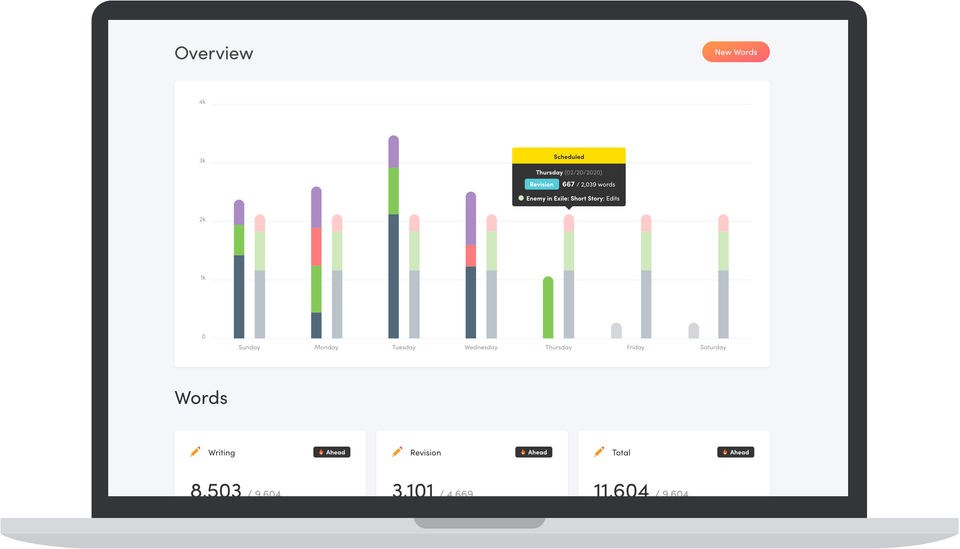Image resolution: width=960 pixels, height=549 pixels.
Task: Click the 4k y-axis label
Action: (202, 102)
